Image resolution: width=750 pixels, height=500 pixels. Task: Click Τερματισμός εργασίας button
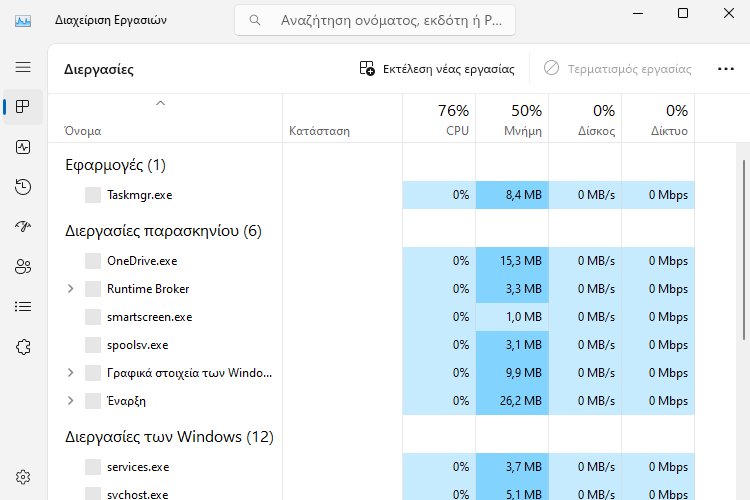pos(618,69)
